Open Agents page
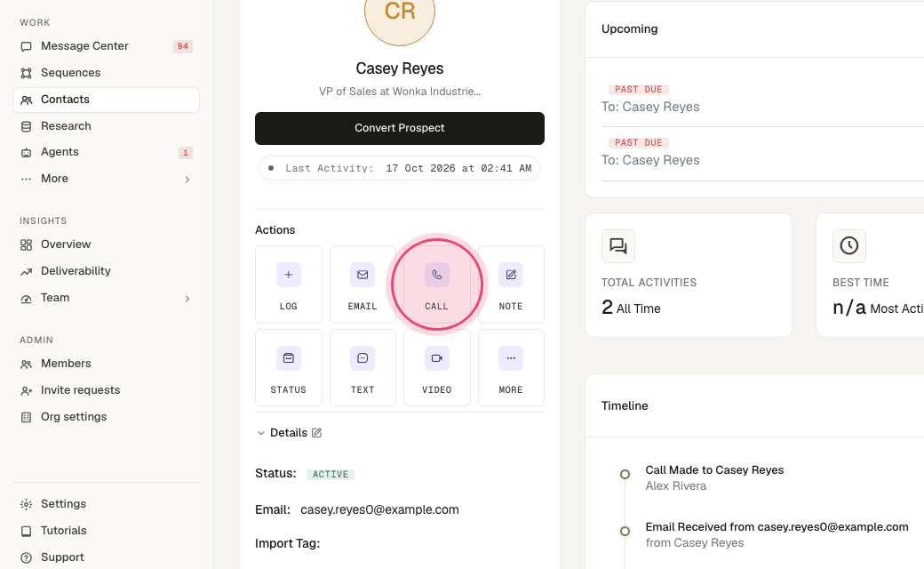Image resolution: width=924 pixels, height=569 pixels. 106,152
